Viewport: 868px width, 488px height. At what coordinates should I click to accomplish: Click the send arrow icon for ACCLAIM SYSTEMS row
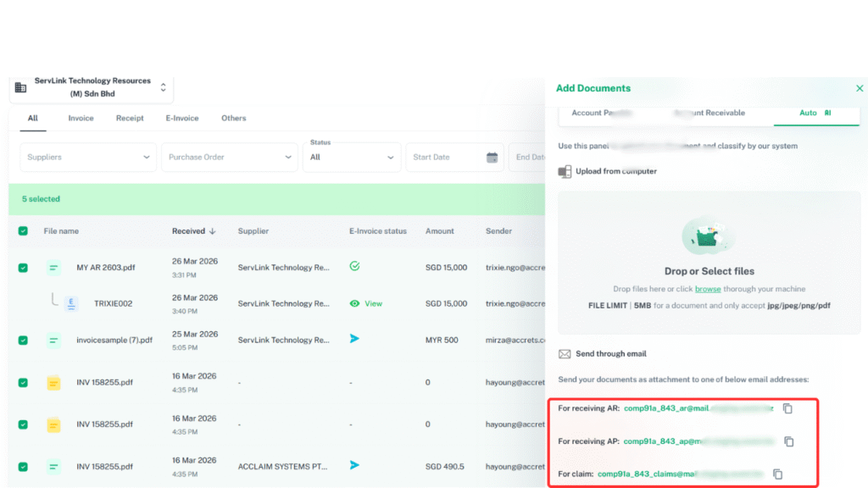coord(354,465)
